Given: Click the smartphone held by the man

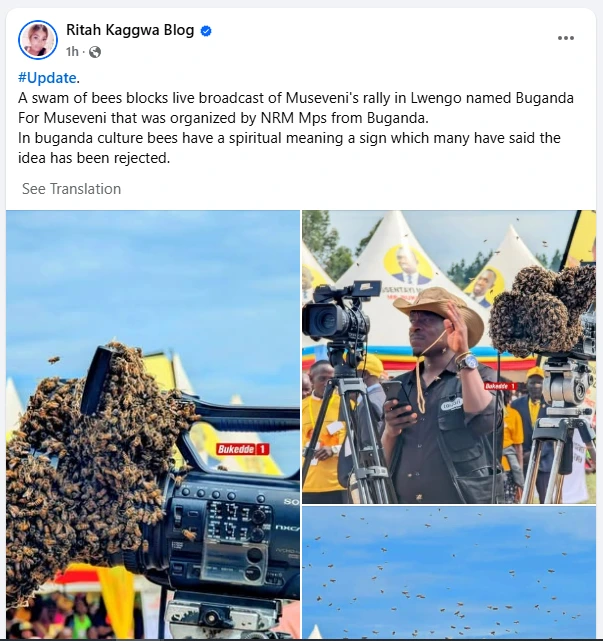Looking at the screenshot, I should pos(397,398).
